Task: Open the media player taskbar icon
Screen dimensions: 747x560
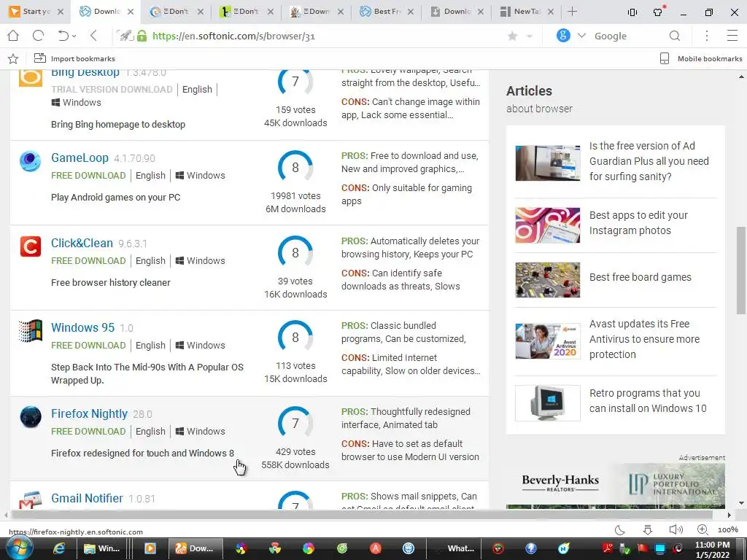Action: point(150,548)
